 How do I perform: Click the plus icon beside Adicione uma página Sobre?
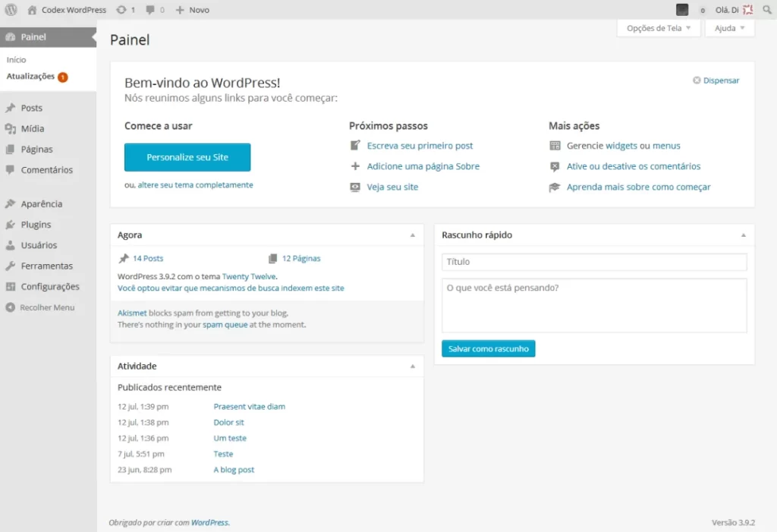point(355,166)
